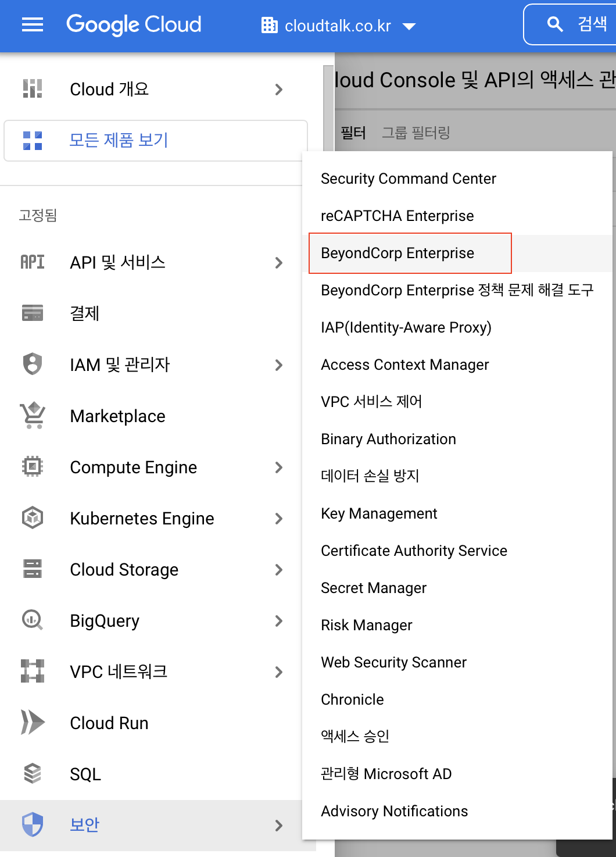This screenshot has width=616, height=857.
Task: Expand the API 및 서비스 submenu arrow
Action: [x=279, y=263]
